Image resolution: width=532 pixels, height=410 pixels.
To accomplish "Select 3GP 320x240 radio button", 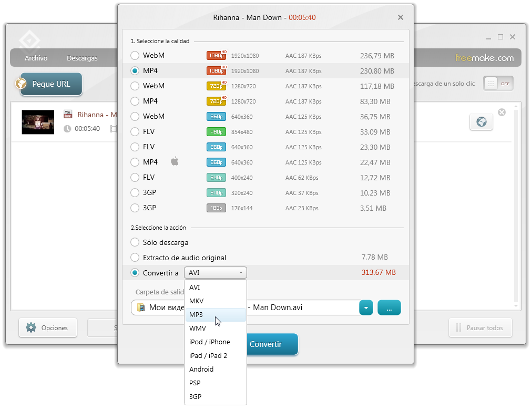I will coord(135,192).
